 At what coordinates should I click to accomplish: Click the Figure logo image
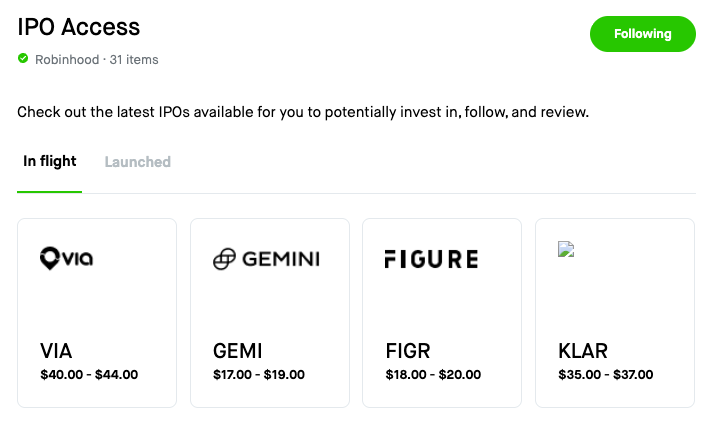coord(431,259)
